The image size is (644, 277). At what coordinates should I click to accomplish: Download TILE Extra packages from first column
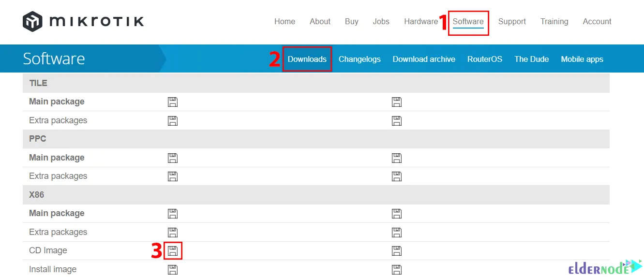coord(173,120)
